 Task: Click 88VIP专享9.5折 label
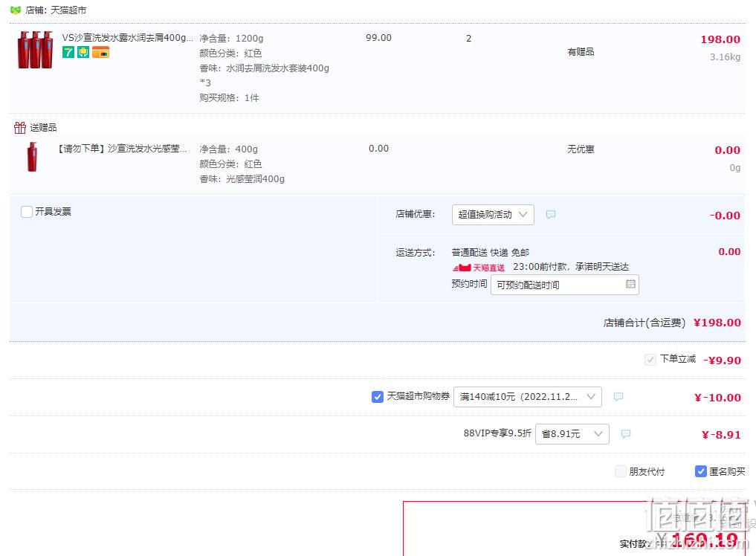(x=497, y=433)
